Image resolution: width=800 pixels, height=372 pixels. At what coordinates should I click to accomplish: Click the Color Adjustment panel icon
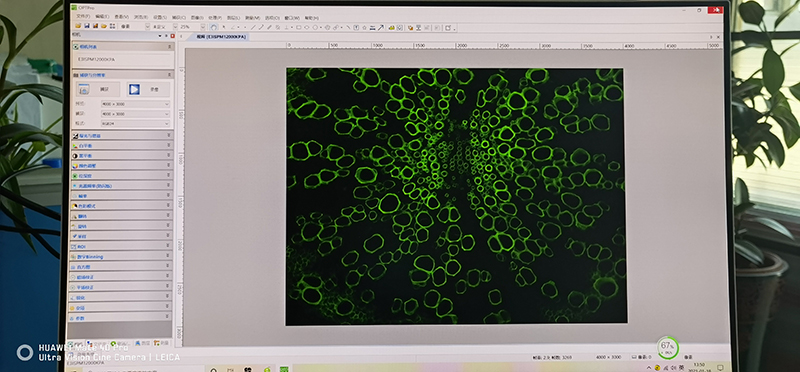75,165
